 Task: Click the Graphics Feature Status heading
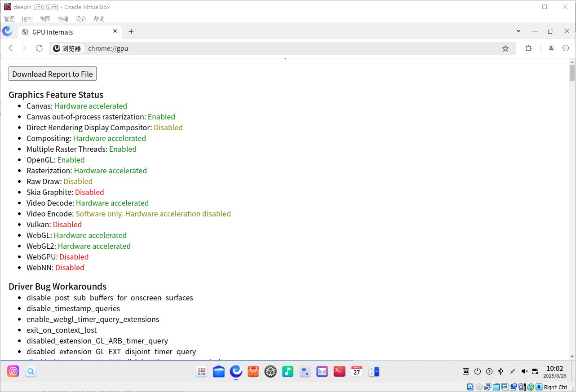point(56,95)
